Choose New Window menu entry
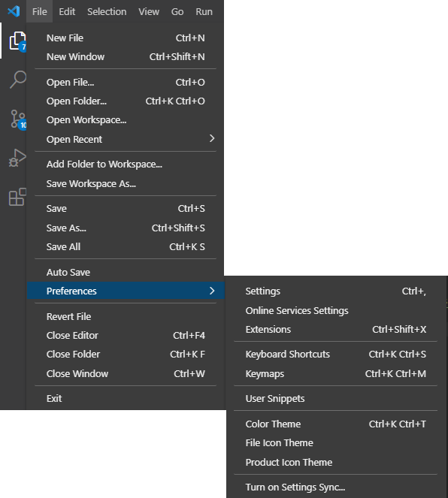The image size is (448, 498). coord(126,57)
